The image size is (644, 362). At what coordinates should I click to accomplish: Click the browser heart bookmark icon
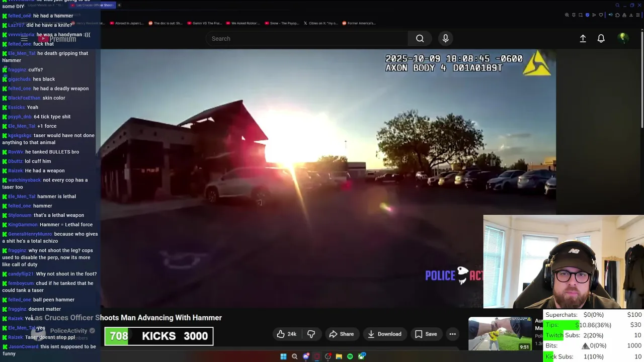click(601, 15)
